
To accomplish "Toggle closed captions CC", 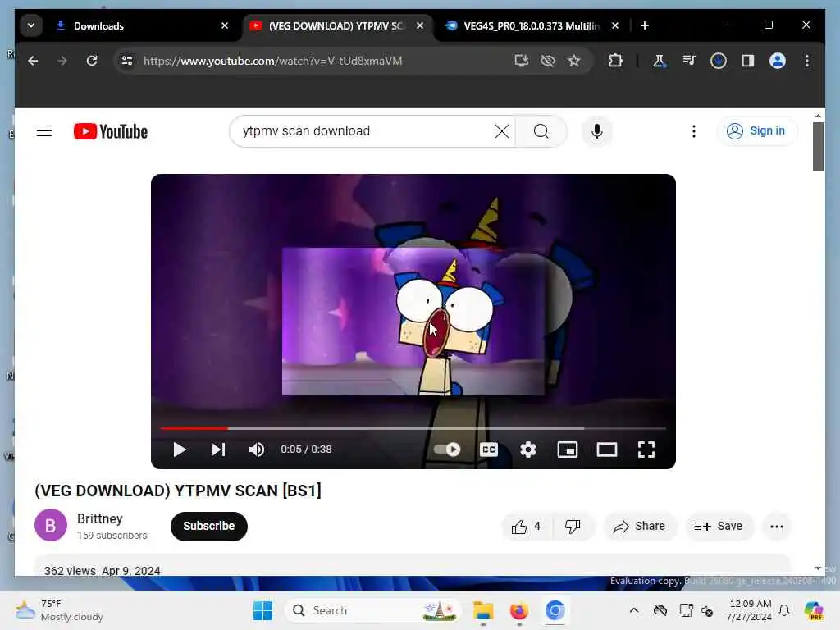I will pyautogui.click(x=489, y=450).
